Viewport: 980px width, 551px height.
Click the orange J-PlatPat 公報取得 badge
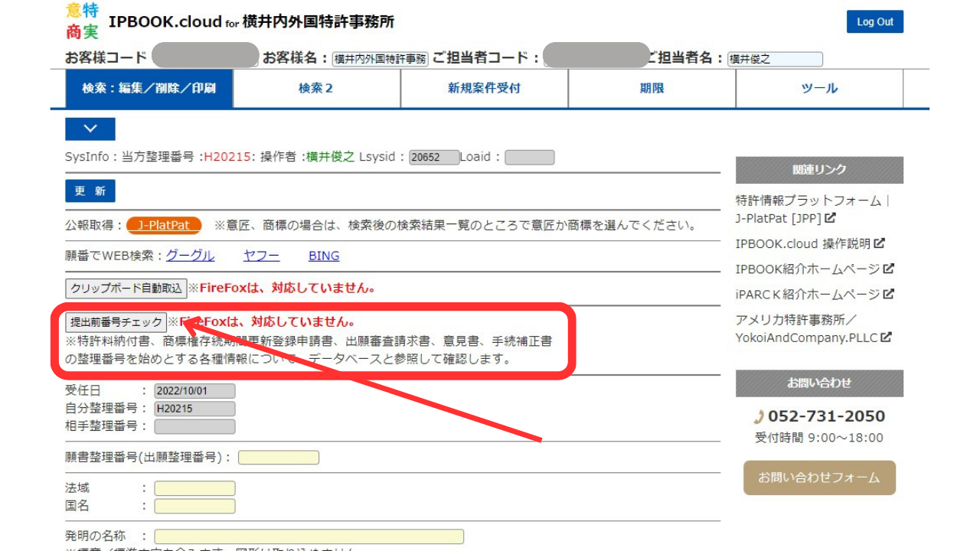pyautogui.click(x=163, y=225)
